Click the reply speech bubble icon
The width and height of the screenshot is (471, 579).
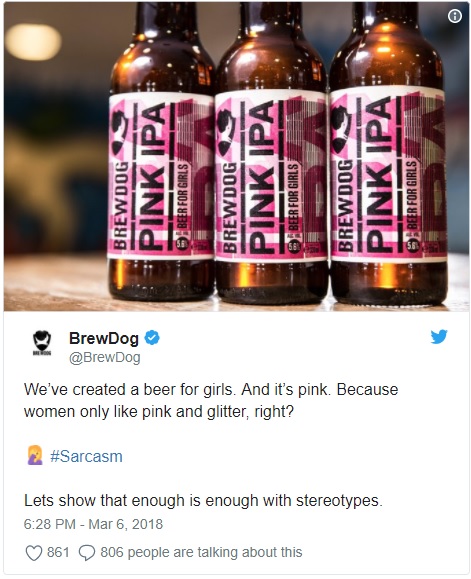point(87,553)
